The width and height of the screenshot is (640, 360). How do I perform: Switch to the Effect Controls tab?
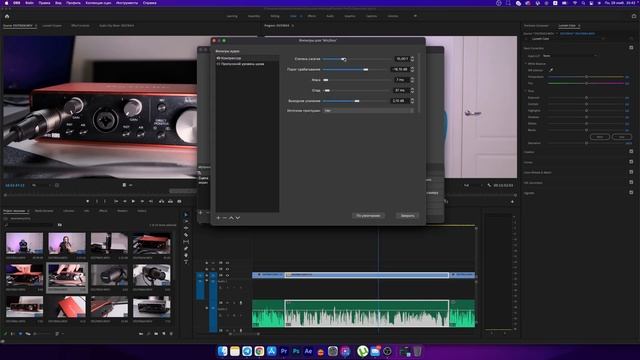pos(80,26)
